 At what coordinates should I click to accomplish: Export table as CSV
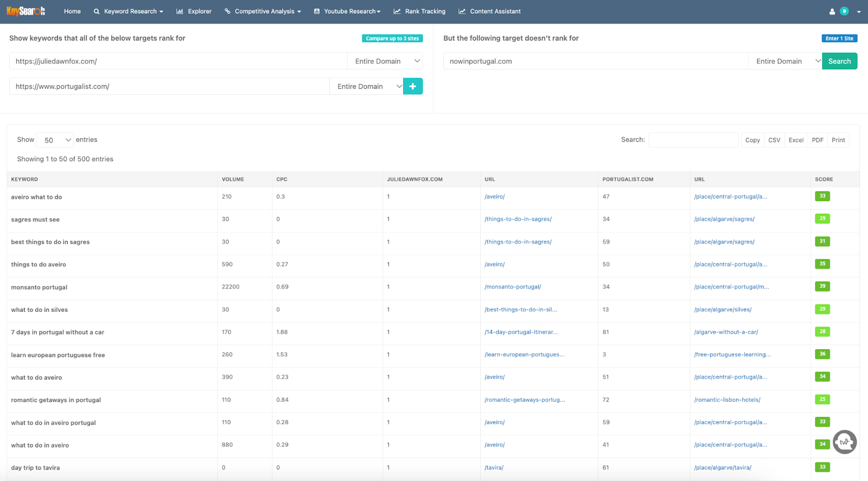tap(774, 140)
